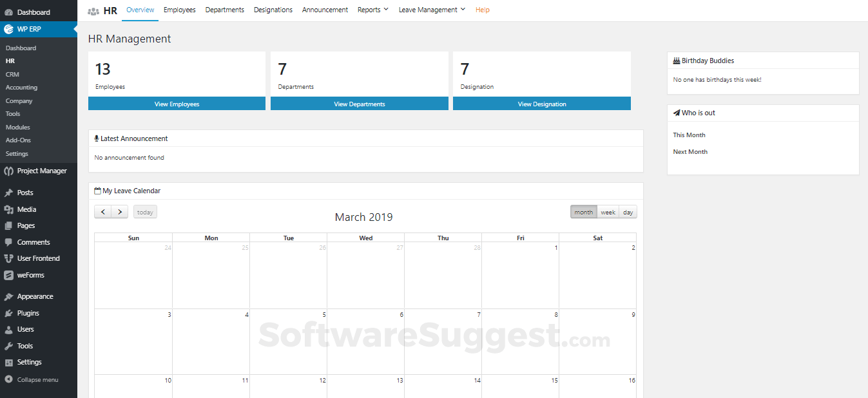Open Comments from the sidebar
Viewport: 868px width, 398px height.
[32, 242]
